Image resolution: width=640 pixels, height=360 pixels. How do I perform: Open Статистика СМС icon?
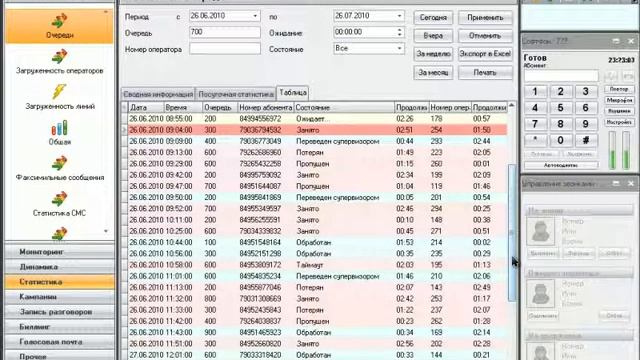(60, 199)
